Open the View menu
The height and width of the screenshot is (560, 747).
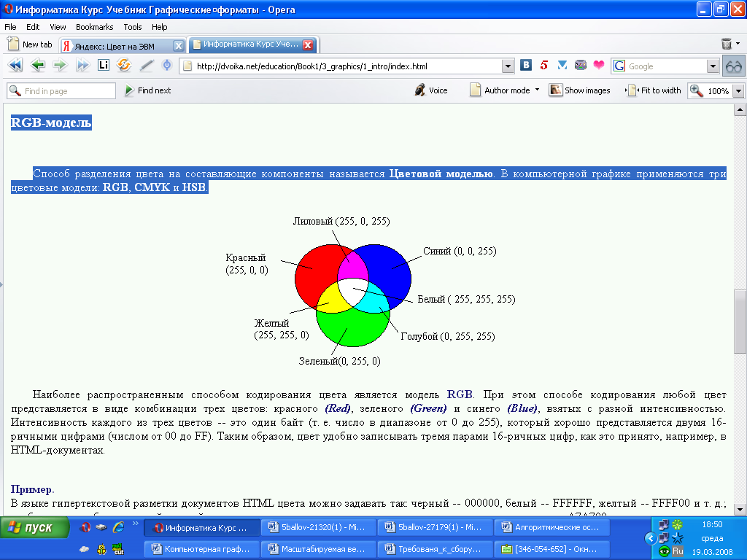tap(58, 27)
